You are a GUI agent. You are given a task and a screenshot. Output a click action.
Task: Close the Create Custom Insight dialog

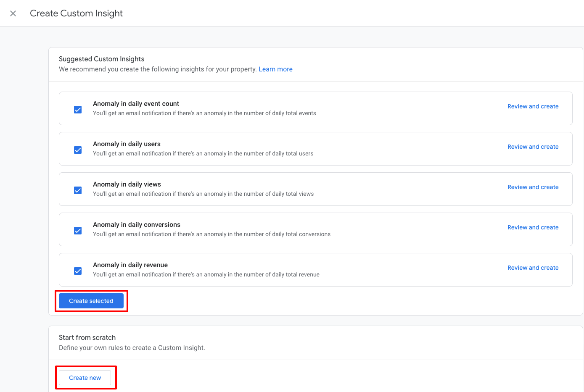13,13
